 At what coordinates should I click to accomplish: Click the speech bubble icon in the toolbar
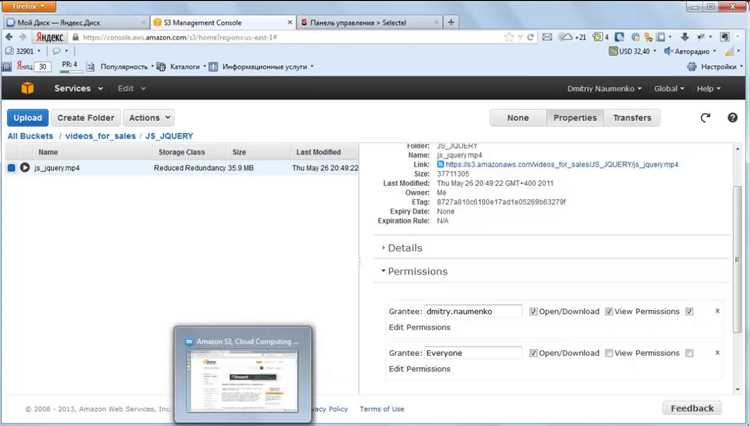click(56, 51)
